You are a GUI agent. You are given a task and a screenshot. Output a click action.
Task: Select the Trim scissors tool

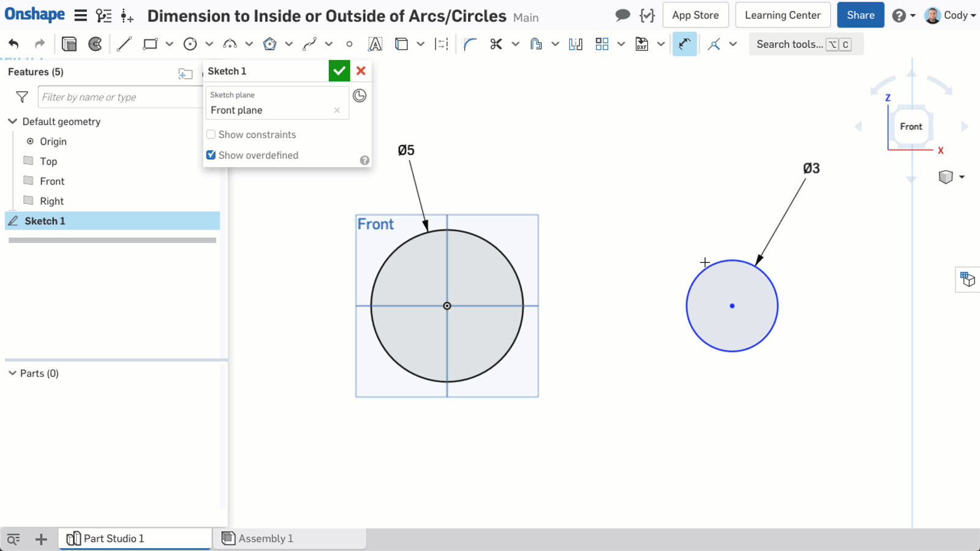(x=497, y=43)
